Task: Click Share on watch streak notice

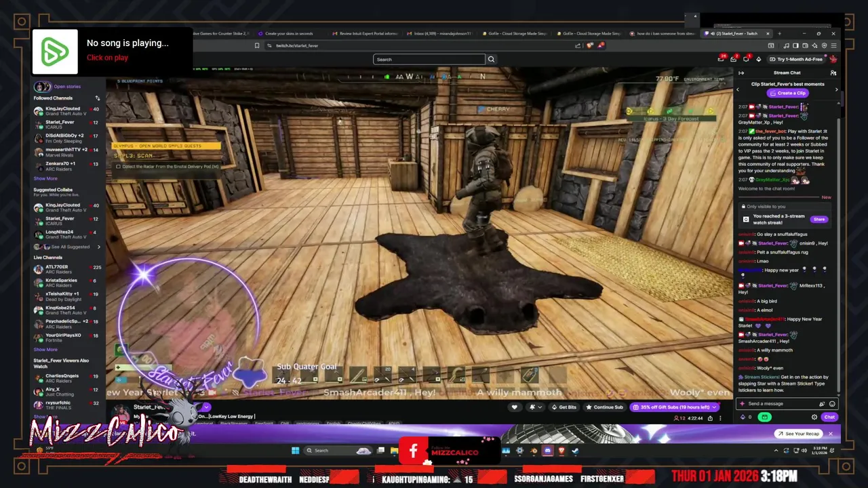Action: 819,219
